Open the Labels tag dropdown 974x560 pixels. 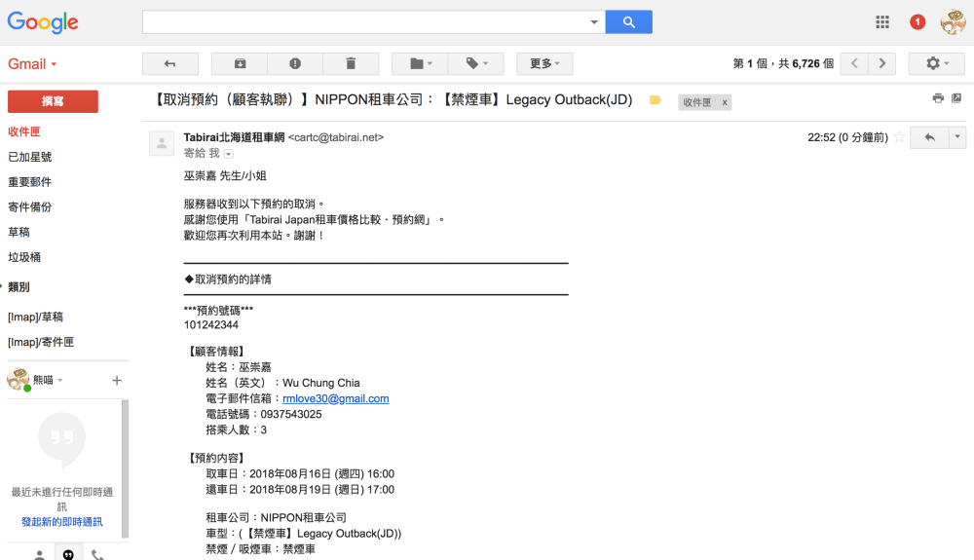476,63
